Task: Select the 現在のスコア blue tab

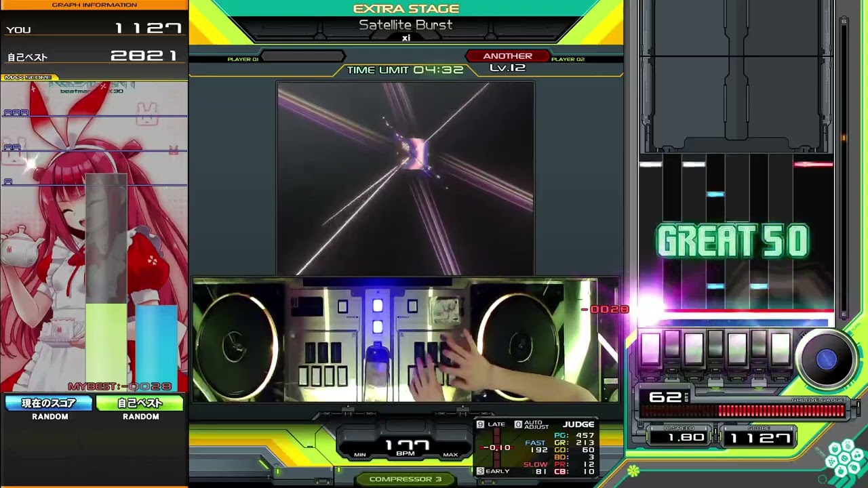Action: 49,403
